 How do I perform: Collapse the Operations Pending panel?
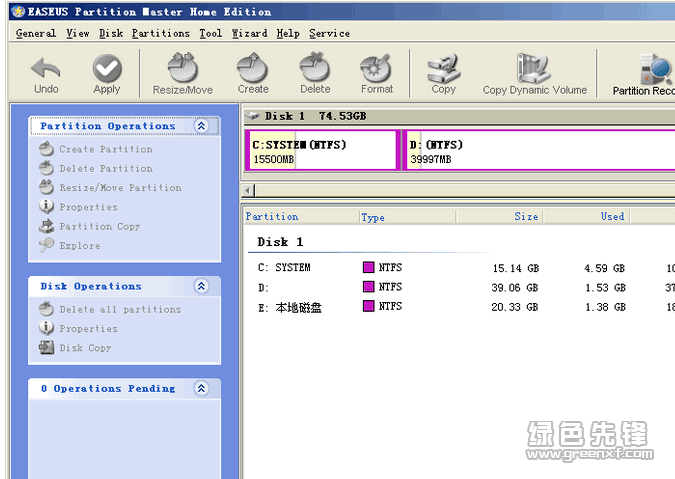(x=201, y=388)
